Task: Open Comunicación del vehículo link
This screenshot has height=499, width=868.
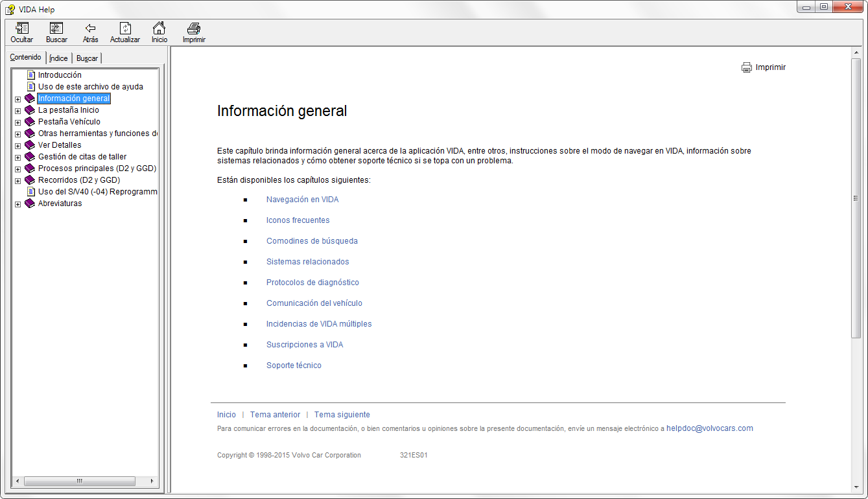Action: (314, 303)
